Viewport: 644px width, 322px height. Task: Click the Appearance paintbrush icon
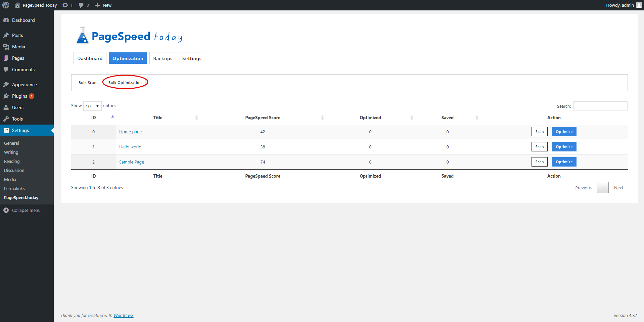[6, 85]
